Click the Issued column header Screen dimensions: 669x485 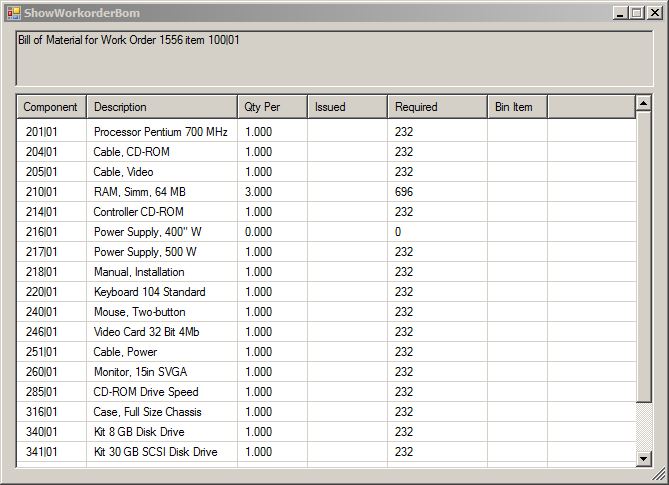tap(346, 107)
